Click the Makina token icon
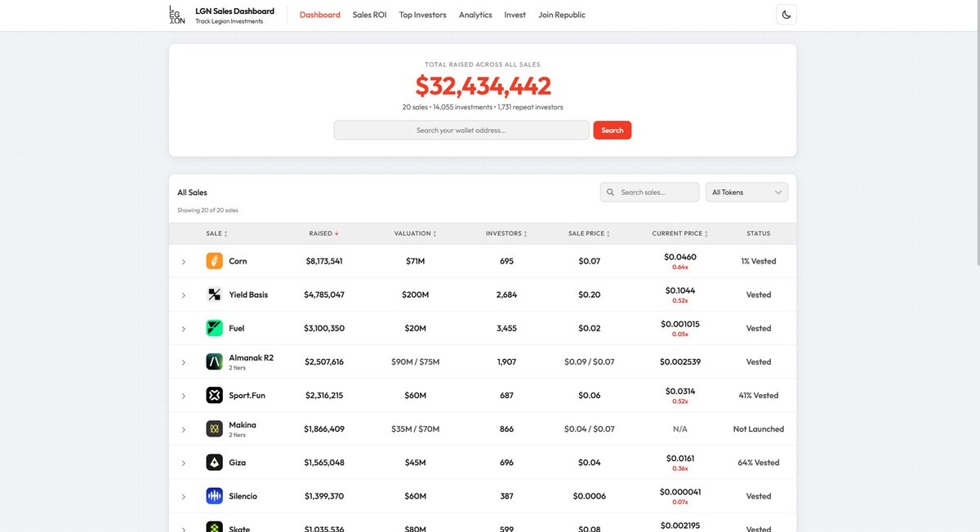The height and width of the screenshot is (532, 980). [x=214, y=429]
